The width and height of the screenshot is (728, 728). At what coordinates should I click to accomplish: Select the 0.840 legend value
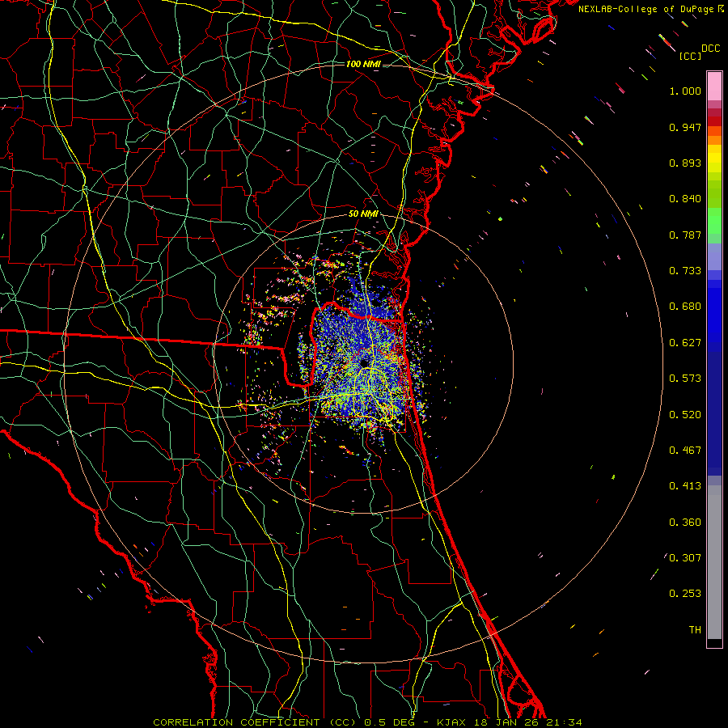point(685,199)
